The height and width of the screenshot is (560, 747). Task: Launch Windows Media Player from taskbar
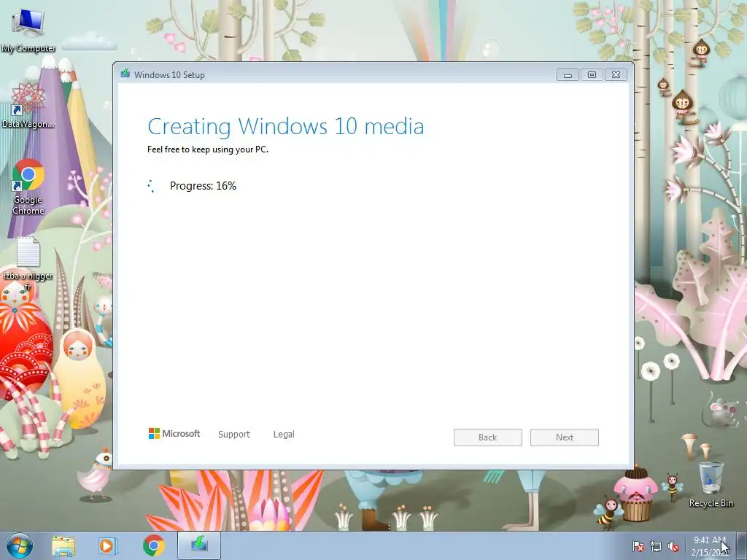click(x=107, y=545)
